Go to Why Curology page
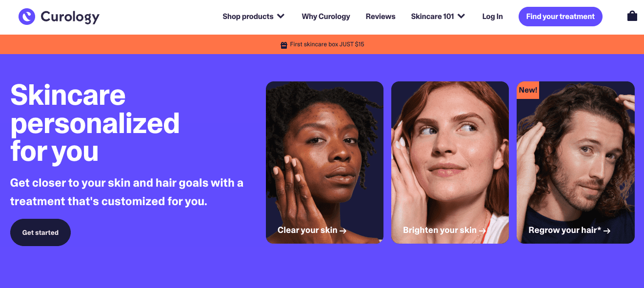Screen dimensions: 644x288 pos(326,17)
